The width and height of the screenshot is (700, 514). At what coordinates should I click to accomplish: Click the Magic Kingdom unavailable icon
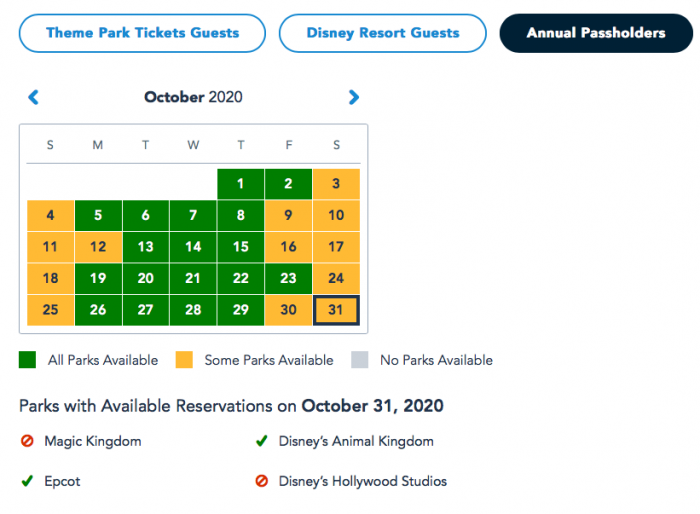[27, 441]
